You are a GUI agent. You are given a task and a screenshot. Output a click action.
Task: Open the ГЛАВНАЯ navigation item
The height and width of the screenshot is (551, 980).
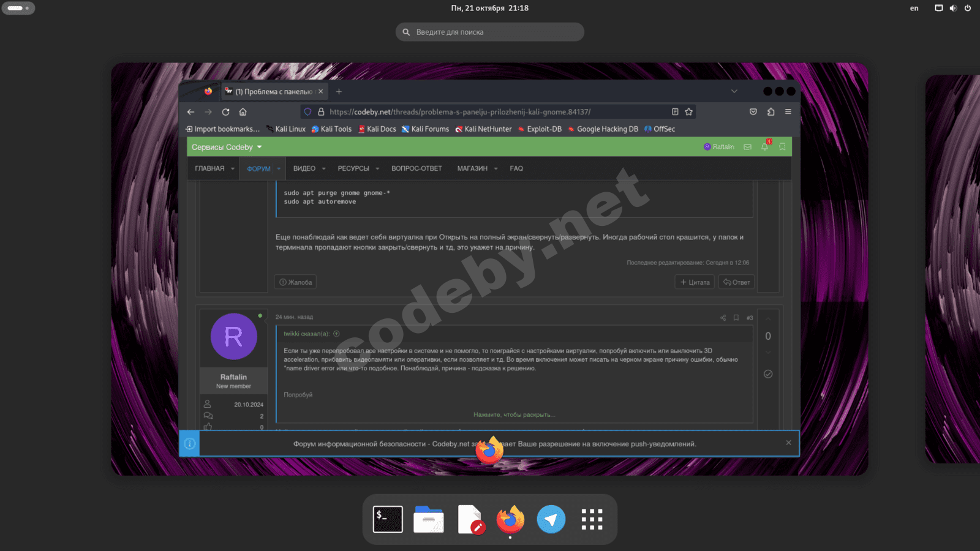coord(209,168)
